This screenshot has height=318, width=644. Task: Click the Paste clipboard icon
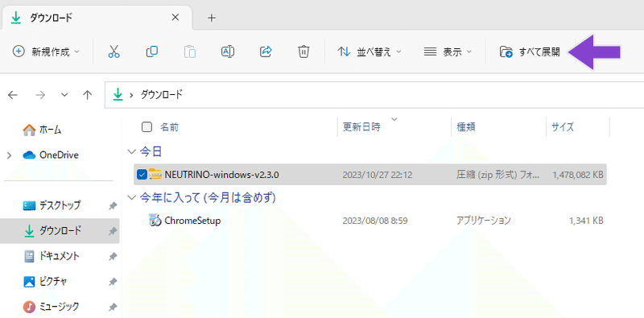pyautogui.click(x=189, y=52)
